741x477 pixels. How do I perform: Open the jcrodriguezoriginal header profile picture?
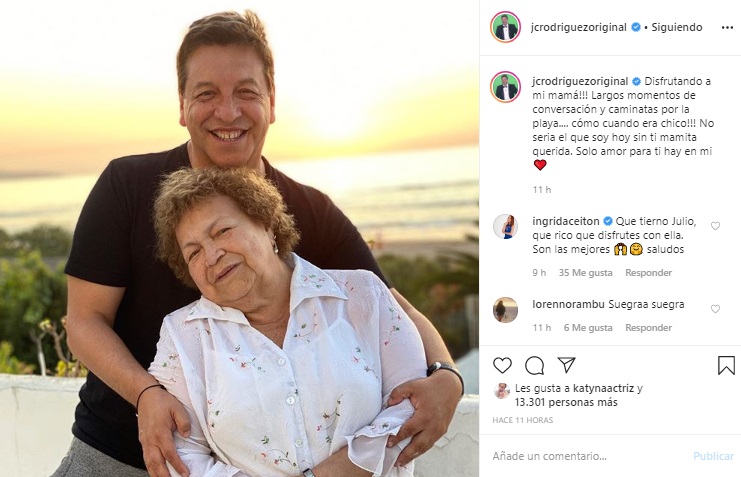tap(506, 27)
